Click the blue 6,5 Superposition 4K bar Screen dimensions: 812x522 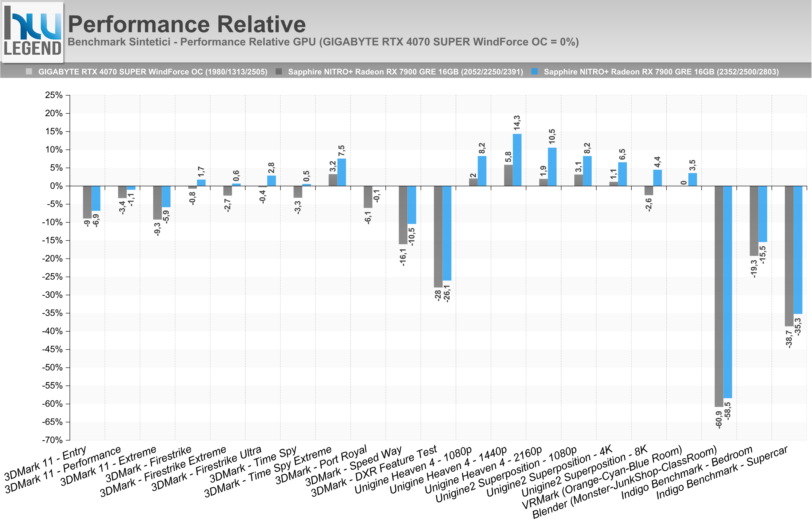tap(622, 174)
